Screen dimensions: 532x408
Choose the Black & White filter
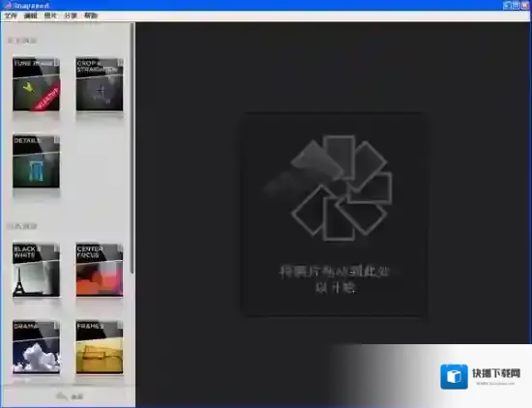pos(37,270)
